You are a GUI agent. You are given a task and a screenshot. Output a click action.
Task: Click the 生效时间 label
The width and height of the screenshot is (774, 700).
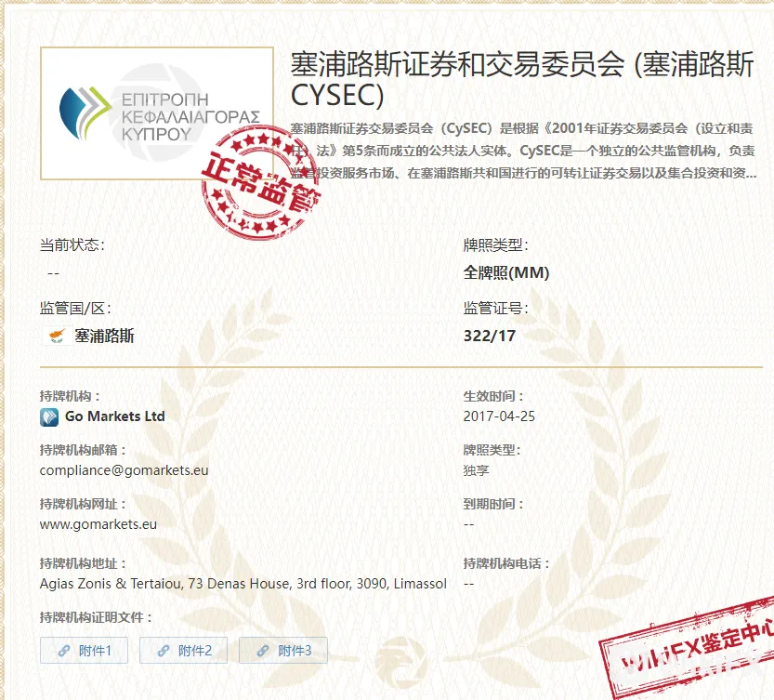click(x=493, y=396)
